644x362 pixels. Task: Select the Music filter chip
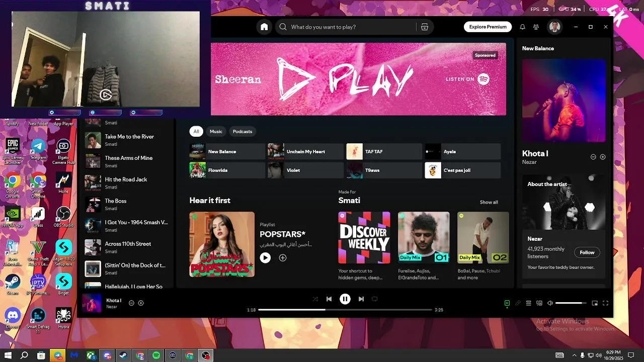pos(216,131)
